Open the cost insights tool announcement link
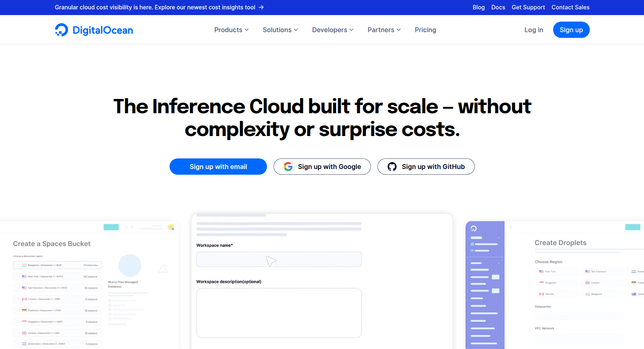This screenshot has height=349, width=644. [x=159, y=7]
